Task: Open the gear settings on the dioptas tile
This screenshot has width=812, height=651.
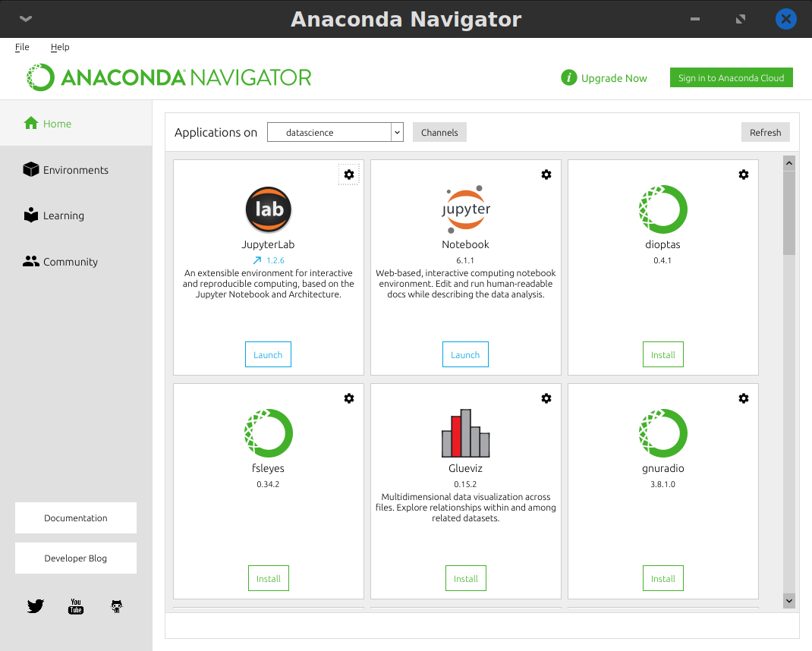Action: [744, 174]
